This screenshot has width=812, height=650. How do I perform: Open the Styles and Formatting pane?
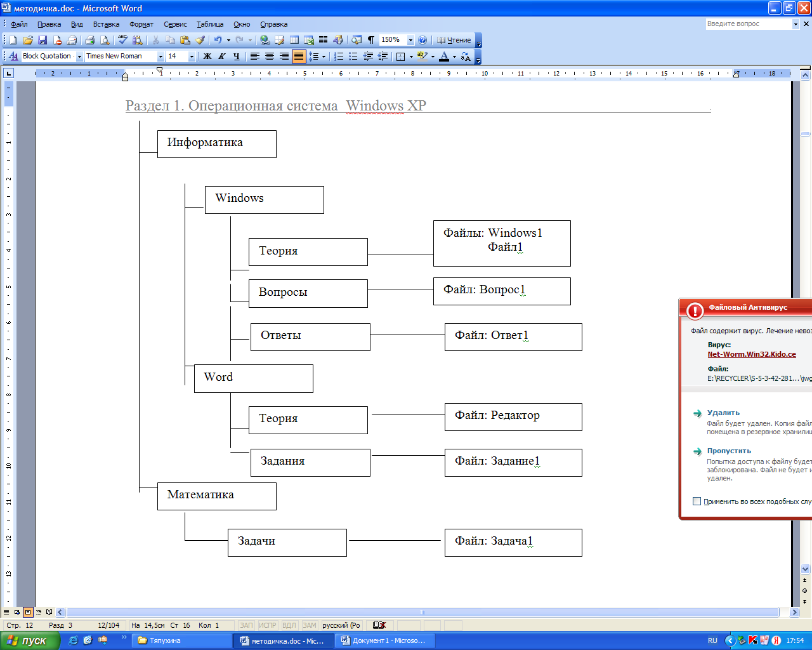click(x=13, y=56)
